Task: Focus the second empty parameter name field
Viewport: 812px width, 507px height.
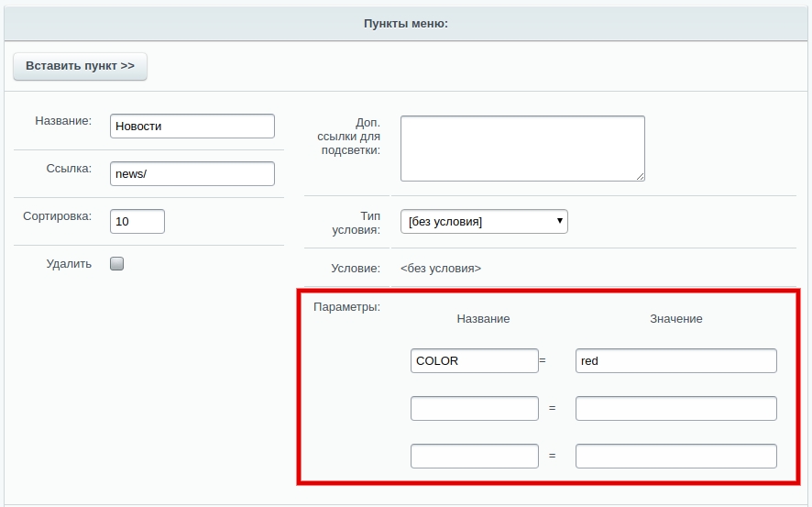Action: (474, 408)
